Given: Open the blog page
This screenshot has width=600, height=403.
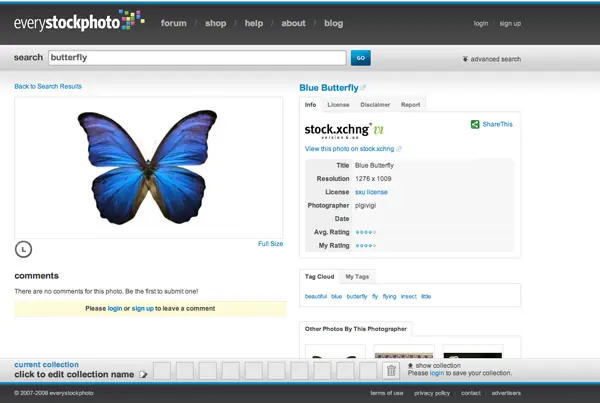Looking at the screenshot, I should [334, 23].
